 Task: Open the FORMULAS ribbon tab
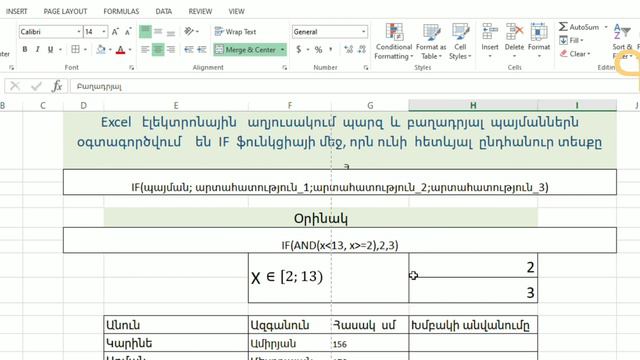coord(121,11)
